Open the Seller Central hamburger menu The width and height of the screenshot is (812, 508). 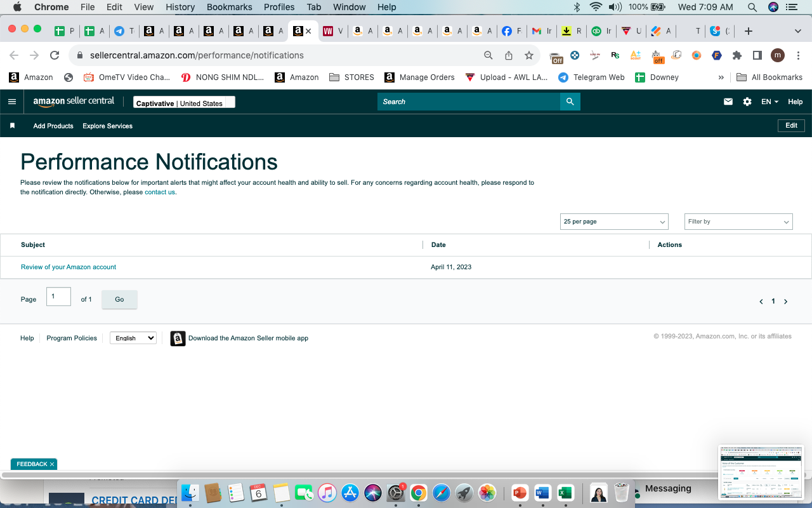pos(12,102)
